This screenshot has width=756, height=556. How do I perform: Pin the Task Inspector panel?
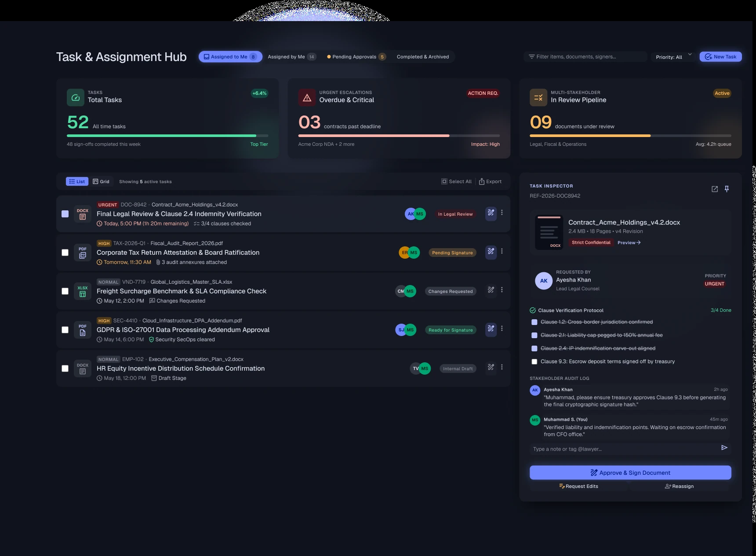point(727,189)
